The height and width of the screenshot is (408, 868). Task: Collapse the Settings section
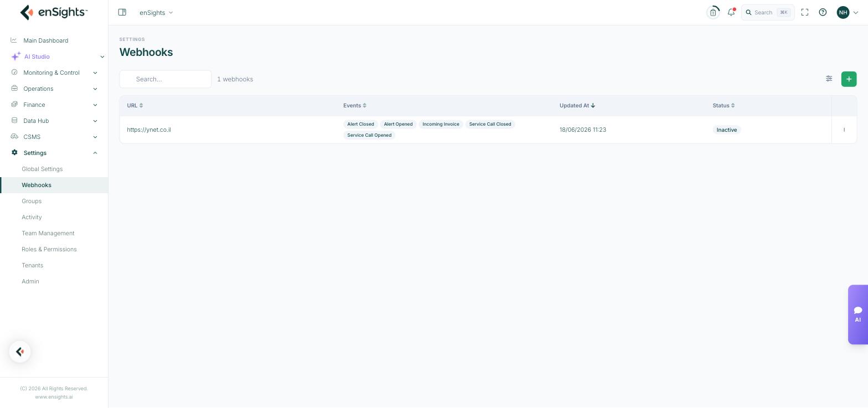coord(95,153)
